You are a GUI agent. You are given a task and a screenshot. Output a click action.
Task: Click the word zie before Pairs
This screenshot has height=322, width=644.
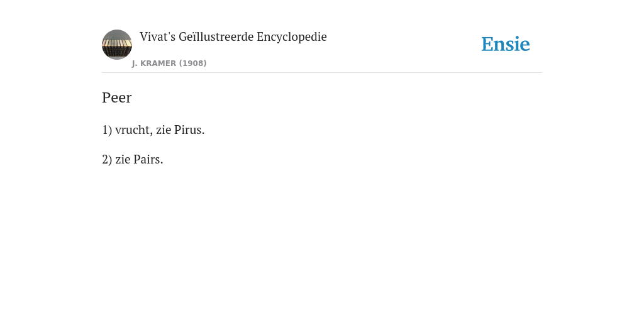tap(123, 159)
